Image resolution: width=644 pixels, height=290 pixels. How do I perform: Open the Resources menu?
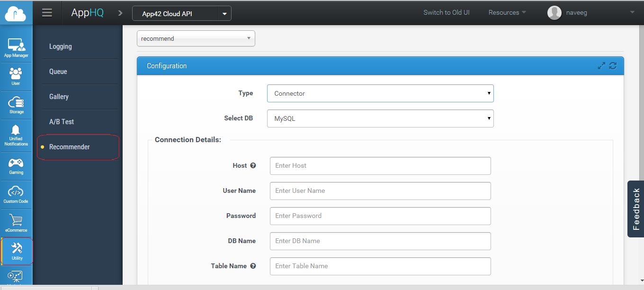tap(507, 13)
